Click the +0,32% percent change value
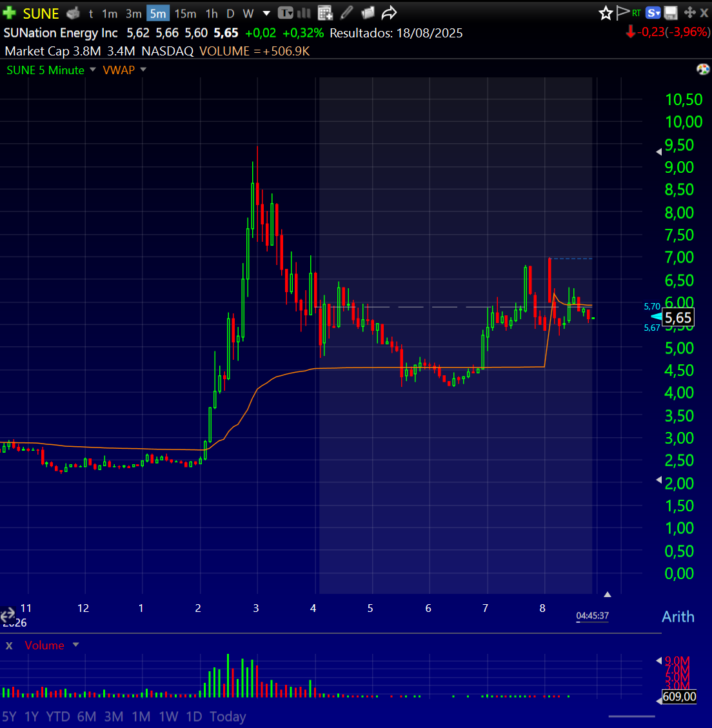 coord(303,33)
